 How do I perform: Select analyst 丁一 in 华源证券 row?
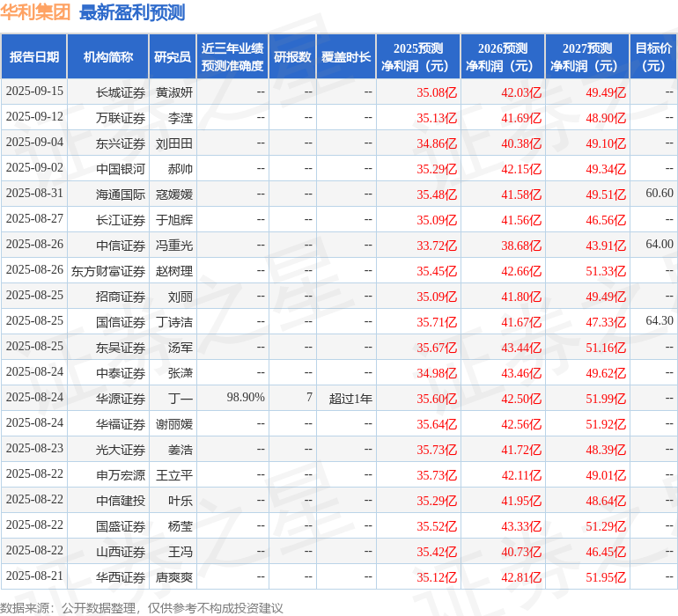pyautogui.click(x=181, y=399)
